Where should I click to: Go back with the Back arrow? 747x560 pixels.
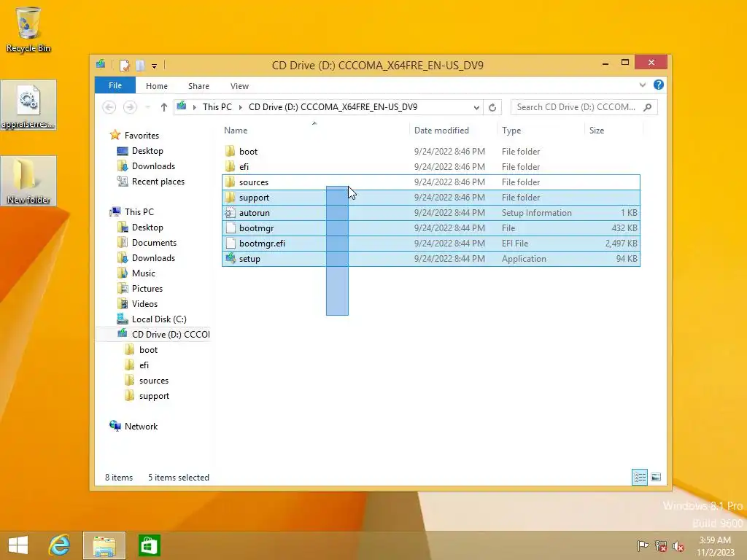pos(109,107)
